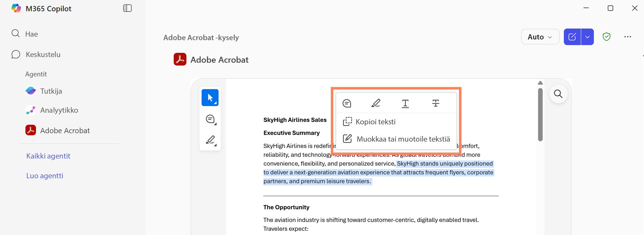The image size is (644, 235).
Task: Click the green shield protection icon
Action: click(607, 37)
